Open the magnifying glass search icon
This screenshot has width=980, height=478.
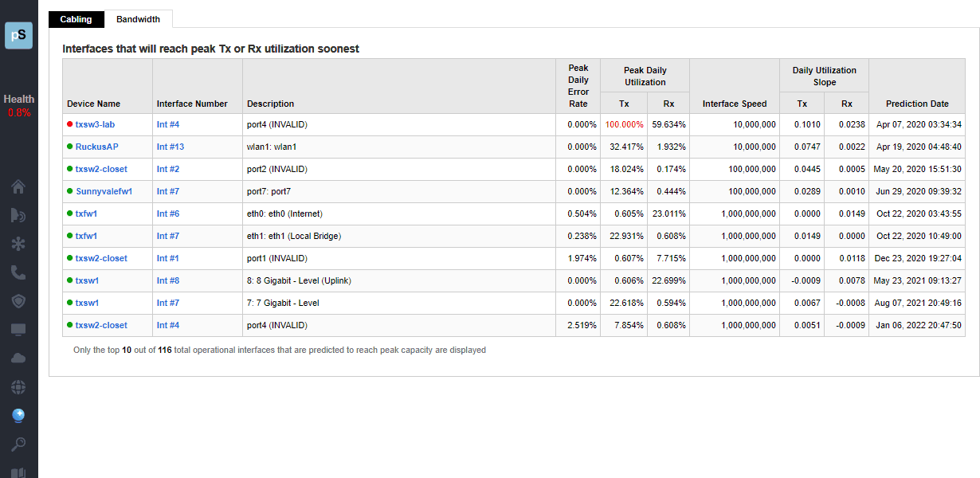(18, 444)
